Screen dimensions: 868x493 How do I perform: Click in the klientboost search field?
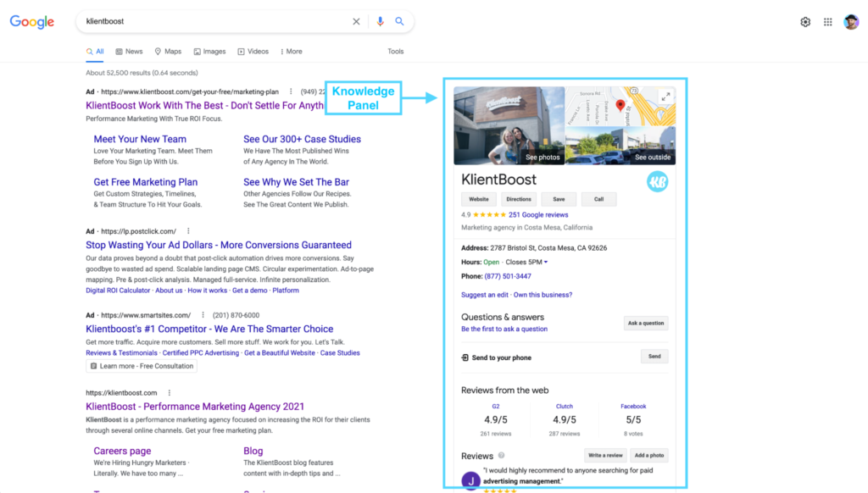point(212,22)
